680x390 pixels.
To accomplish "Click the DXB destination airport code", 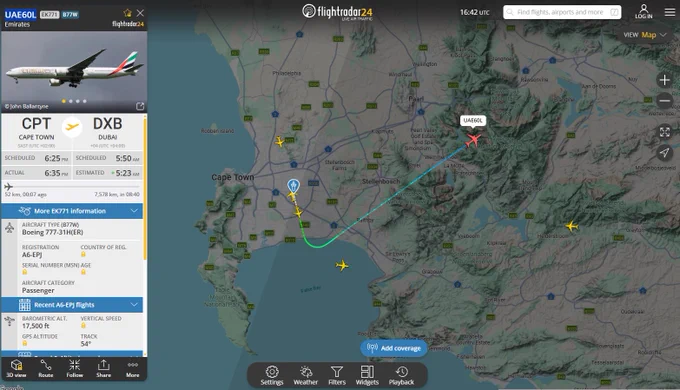I will (x=108, y=124).
